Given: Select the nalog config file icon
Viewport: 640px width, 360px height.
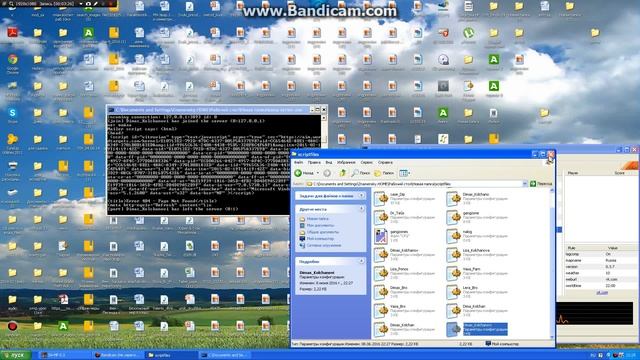Looking at the screenshot, I should (453, 236).
